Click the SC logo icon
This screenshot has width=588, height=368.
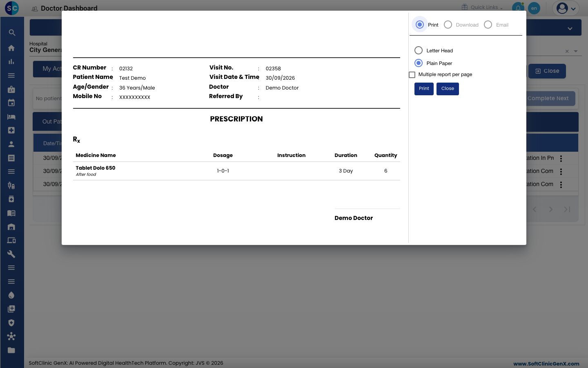coord(11,8)
